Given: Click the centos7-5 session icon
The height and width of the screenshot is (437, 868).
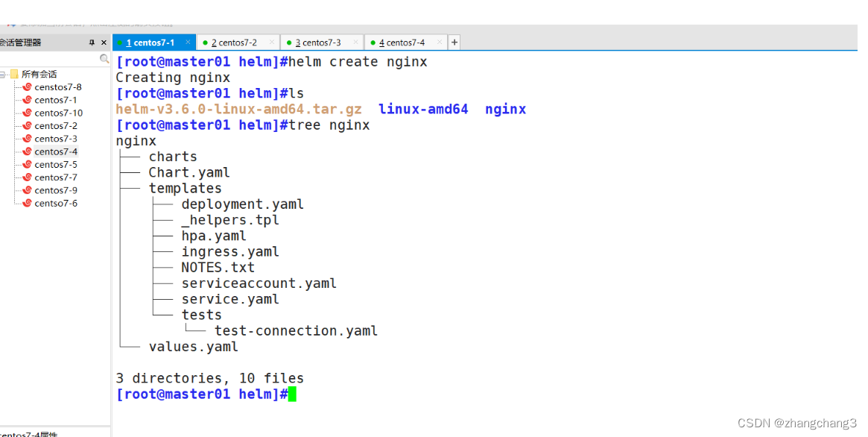Looking at the screenshot, I should pos(27,165).
